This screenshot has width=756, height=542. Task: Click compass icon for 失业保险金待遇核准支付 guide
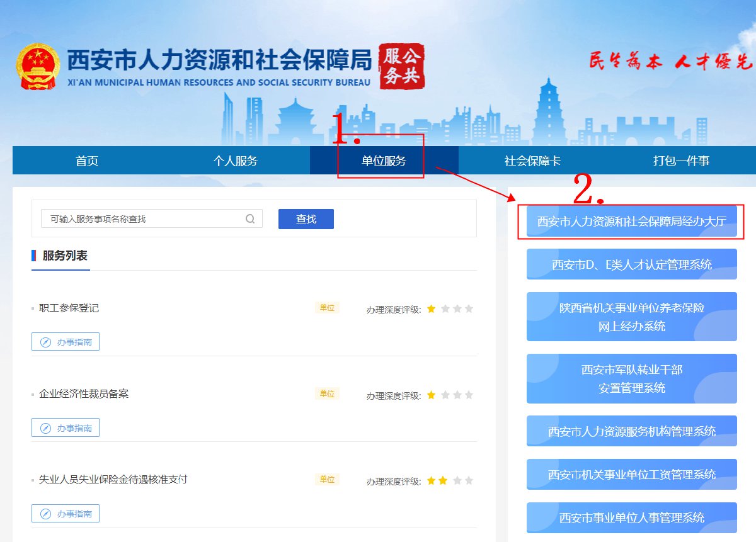(45, 514)
